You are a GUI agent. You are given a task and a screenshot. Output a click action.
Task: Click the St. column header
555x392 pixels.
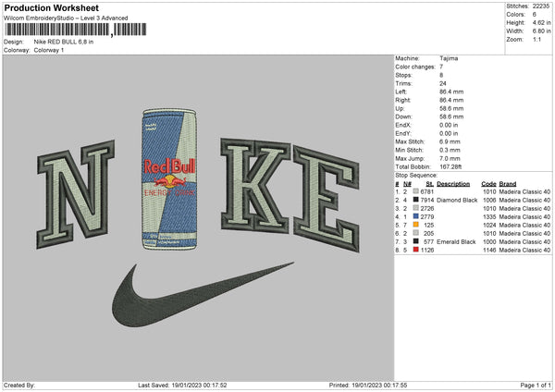(430, 184)
